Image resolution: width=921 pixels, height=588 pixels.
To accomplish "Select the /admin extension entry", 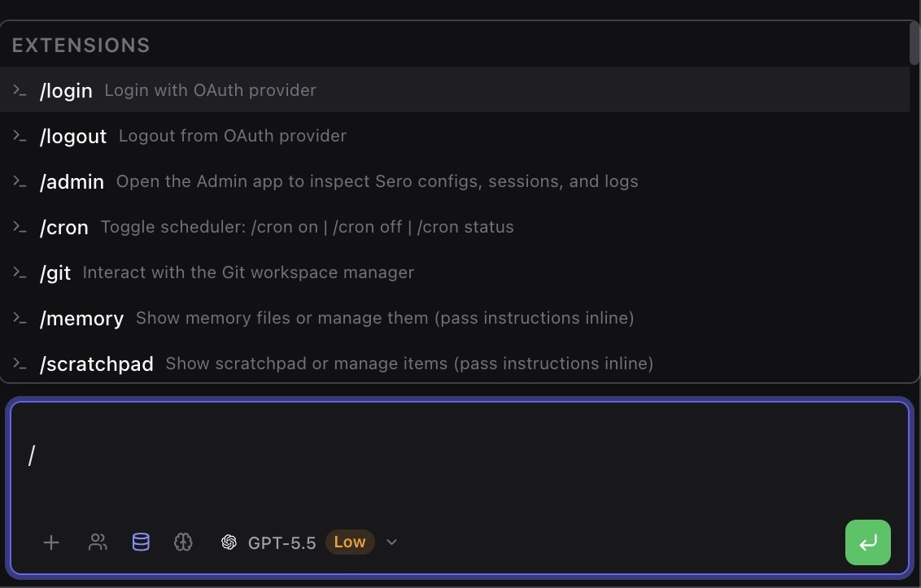I will pos(72,181).
